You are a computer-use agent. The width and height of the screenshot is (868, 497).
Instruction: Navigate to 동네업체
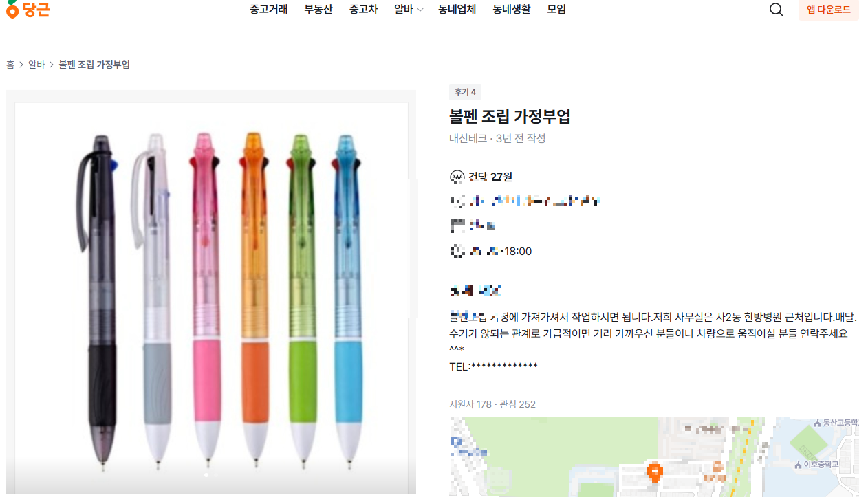click(x=457, y=9)
